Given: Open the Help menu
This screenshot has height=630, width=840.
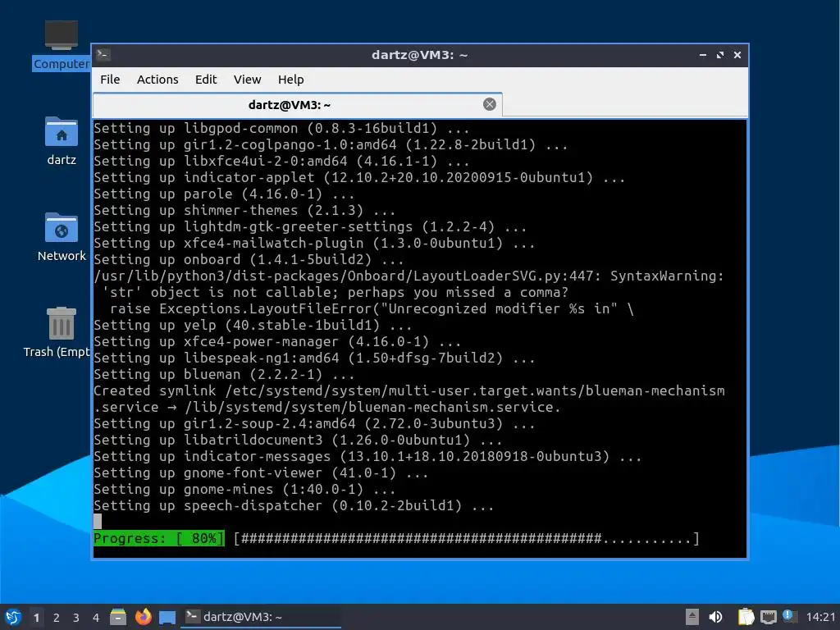Looking at the screenshot, I should coord(291,80).
